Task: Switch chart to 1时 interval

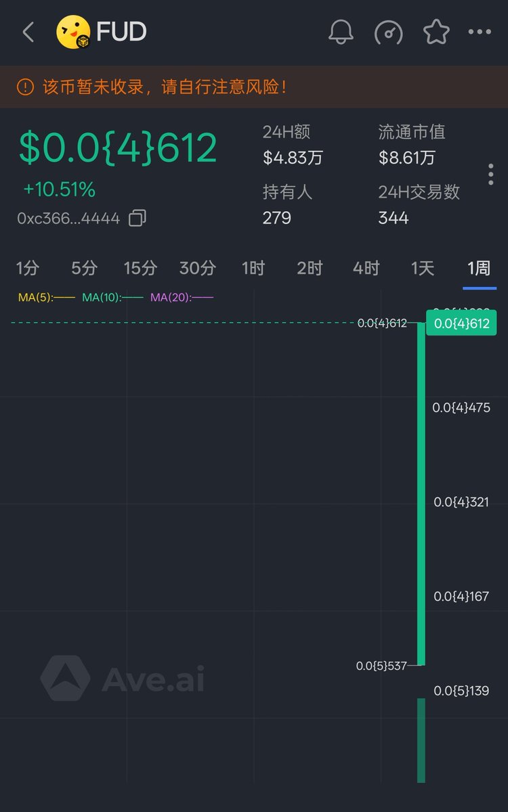Action: tap(253, 268)
